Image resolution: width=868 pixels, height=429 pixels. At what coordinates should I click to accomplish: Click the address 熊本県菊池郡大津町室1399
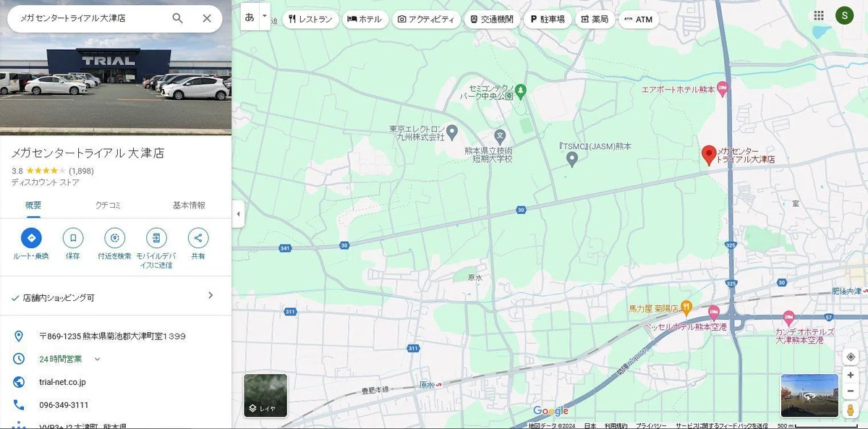pyautogui.click(x=112, y=336)
